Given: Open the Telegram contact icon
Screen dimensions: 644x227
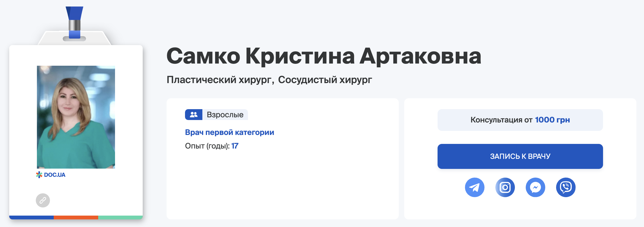Looking at the screenshot, I should pyautogui.click(x=474, y=187).
